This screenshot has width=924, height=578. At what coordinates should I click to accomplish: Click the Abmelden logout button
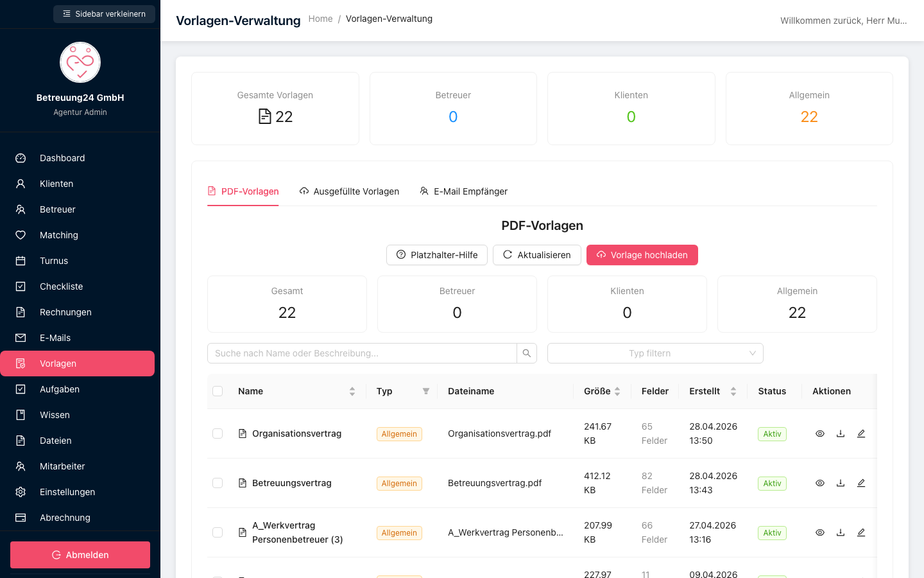(80, 555)
